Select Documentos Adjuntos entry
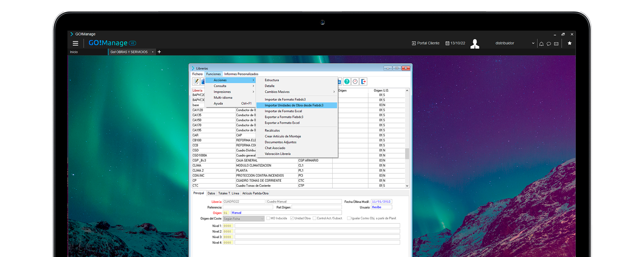This screenshot has width=644, height=257. tap(297, 142)
